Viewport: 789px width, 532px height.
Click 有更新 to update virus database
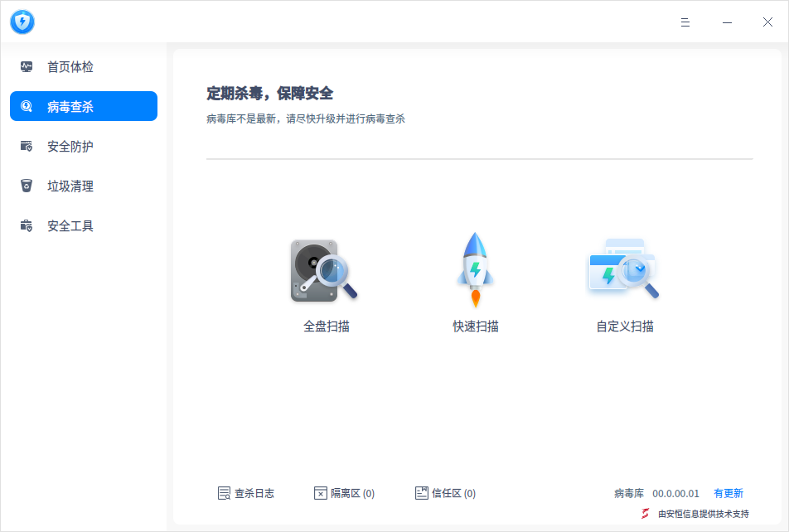click(728, 493)
